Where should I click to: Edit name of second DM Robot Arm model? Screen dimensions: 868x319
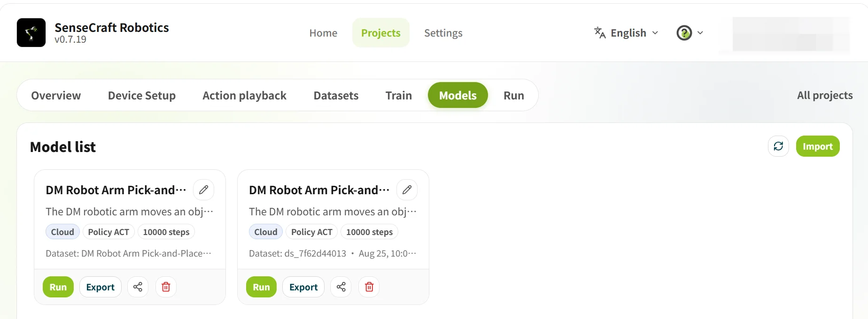[x=407, y=190]
